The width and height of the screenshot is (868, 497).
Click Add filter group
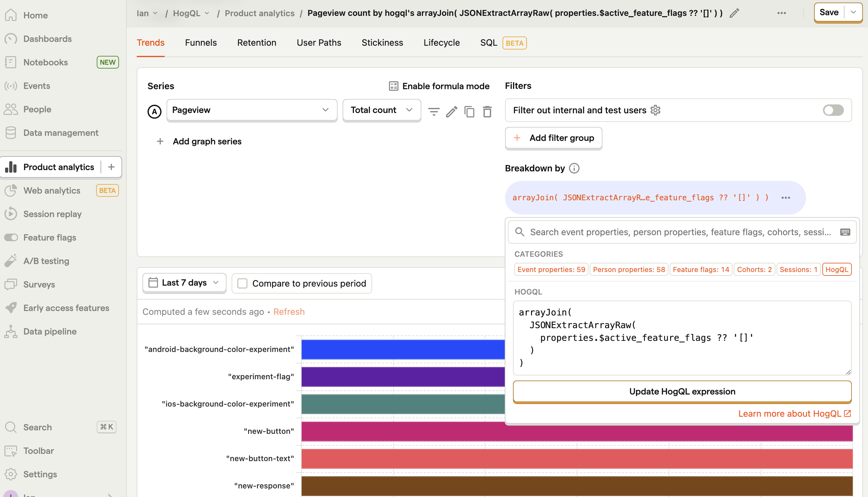[553, 138]
